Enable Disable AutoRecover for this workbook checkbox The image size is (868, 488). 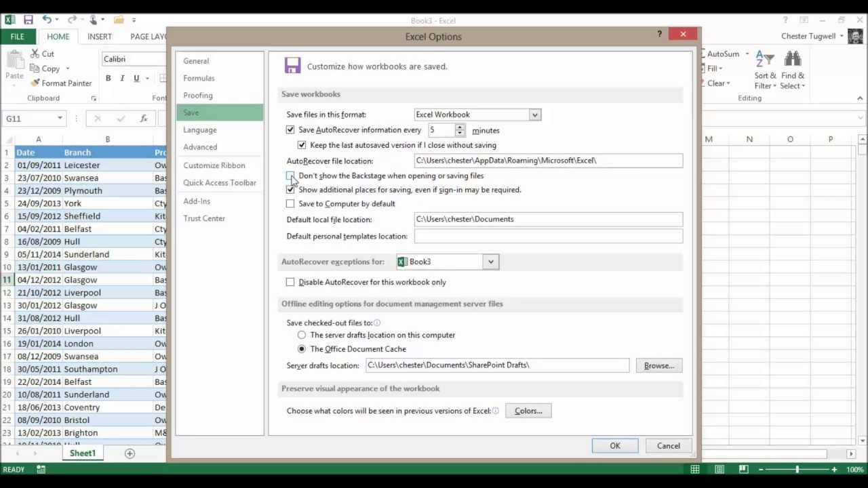click(x=290, y=282)
